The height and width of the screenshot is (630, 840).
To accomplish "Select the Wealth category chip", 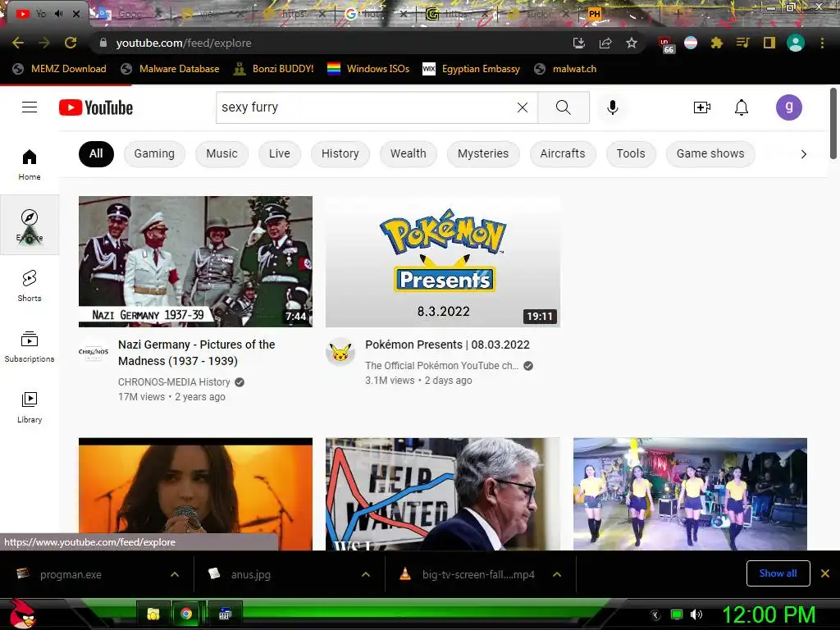I will (409, 153).
